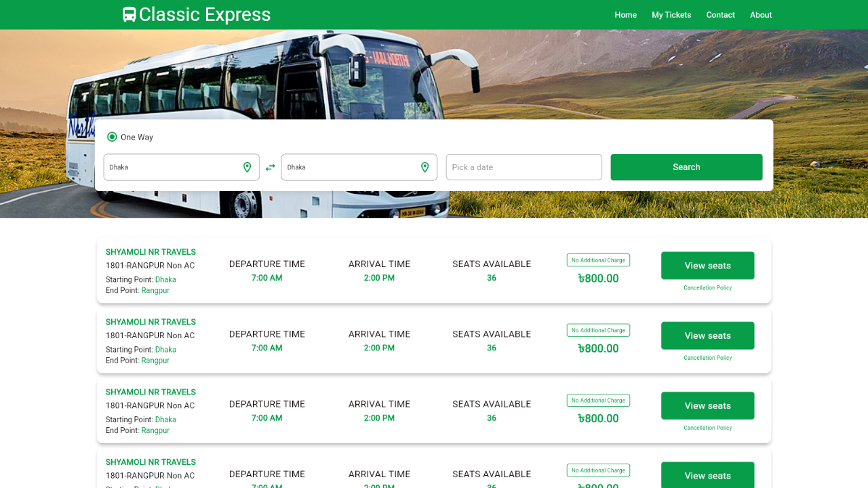Screen dimensions: 868x488
Task: Open Cancellation Policy of the first result
Action: (707, 287)
